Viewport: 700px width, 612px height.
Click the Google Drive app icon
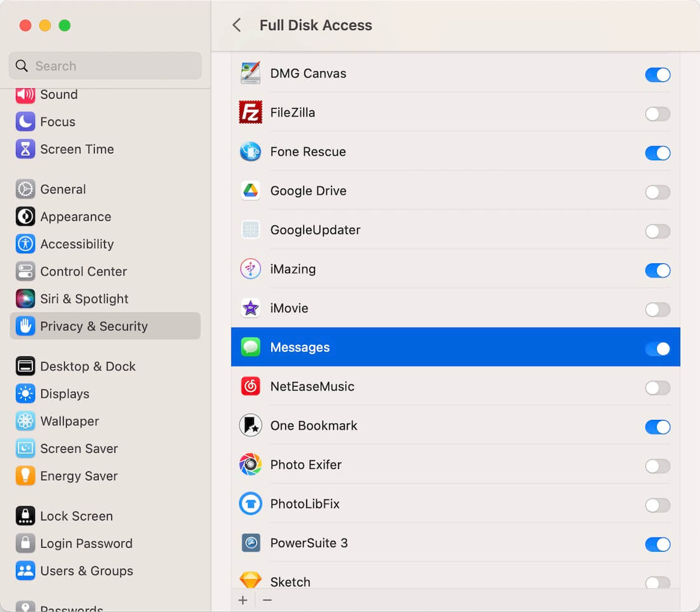click(x=251, y=191)
